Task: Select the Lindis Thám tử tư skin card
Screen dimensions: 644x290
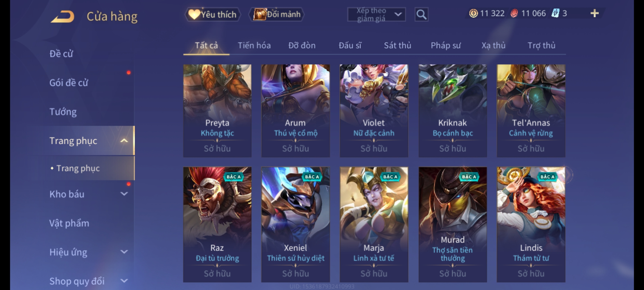Action: click(531, 224)
